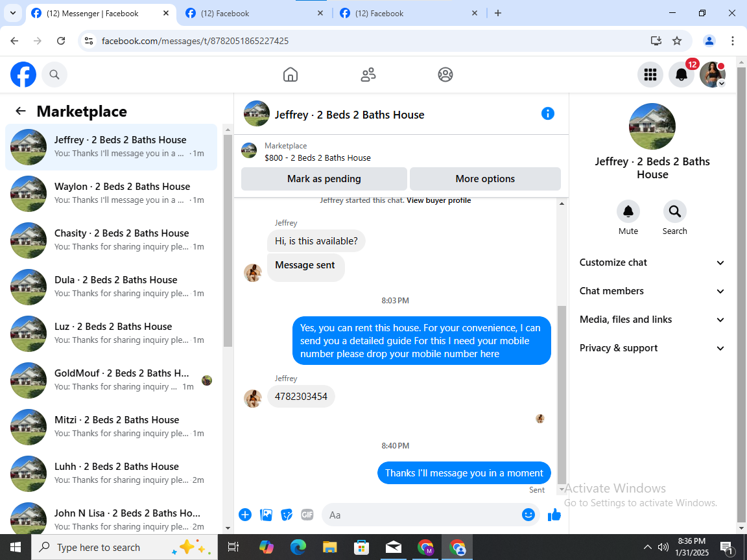Bookmark this tab with star icon
This screenshot has width=747, height=560.
[676, 41]
